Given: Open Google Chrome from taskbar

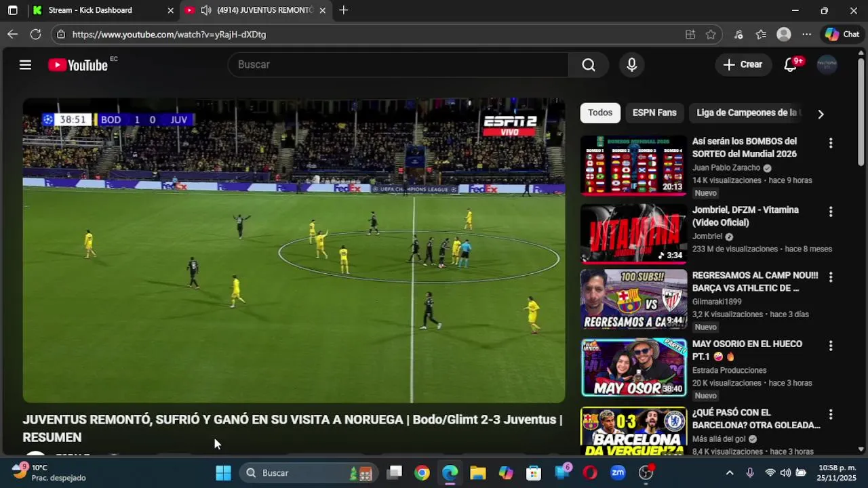Looking at the screenshot, I should pos(422,472).
